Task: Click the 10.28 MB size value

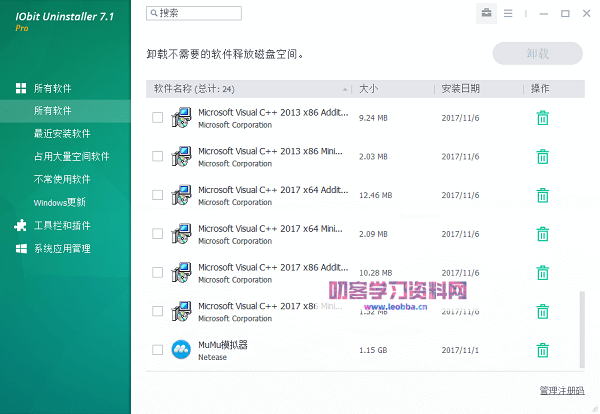Action: point(375,273)
